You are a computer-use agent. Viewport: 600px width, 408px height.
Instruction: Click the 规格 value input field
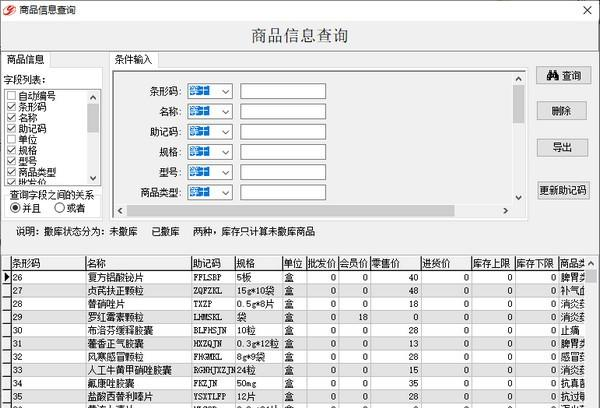[x=283, y=152]
